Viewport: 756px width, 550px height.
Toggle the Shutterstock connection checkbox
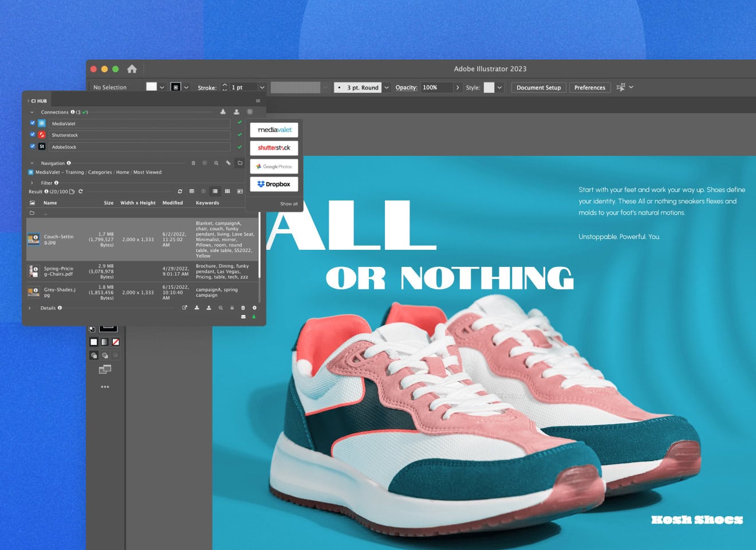click(x=33, y=135)
